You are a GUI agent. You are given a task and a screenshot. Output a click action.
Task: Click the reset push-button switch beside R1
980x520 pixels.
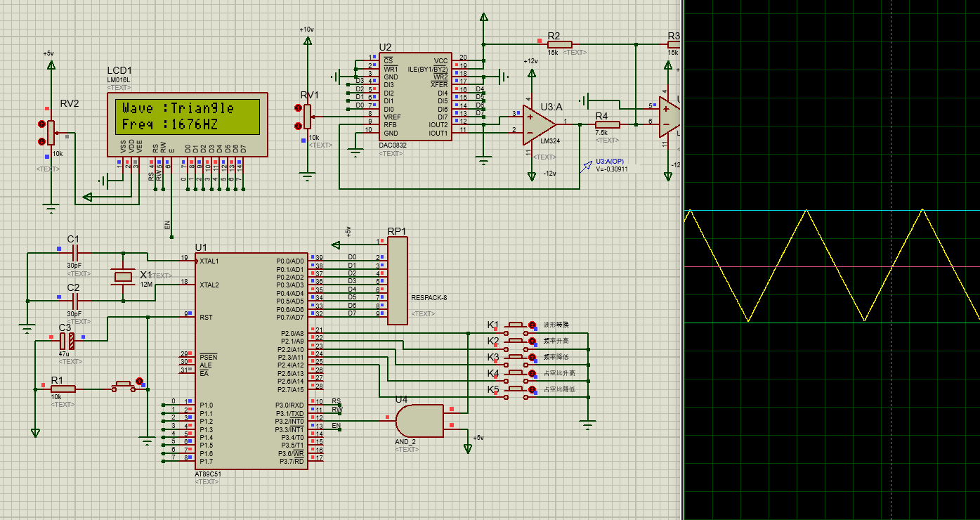[x=124, y=385]
